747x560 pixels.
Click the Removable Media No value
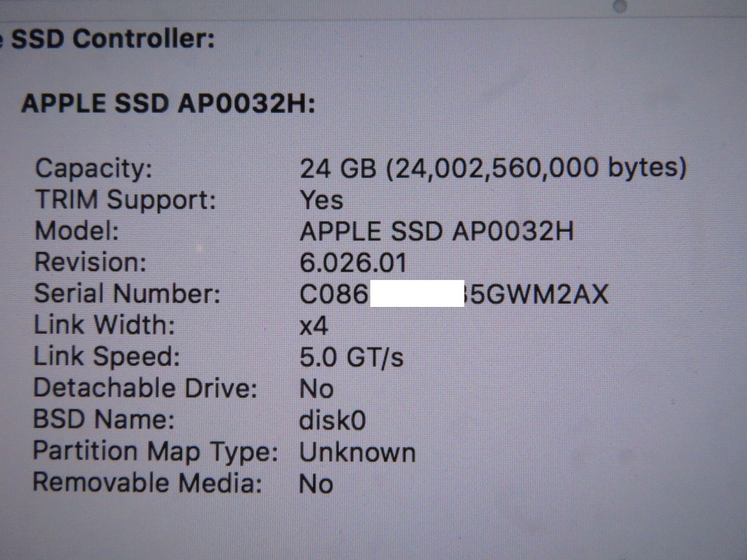point(316,484)
